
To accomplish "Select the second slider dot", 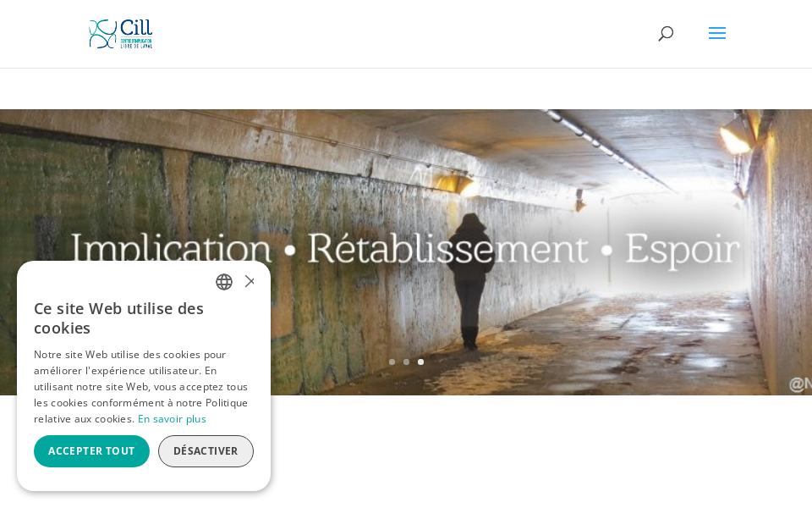I will click(407, 362).
